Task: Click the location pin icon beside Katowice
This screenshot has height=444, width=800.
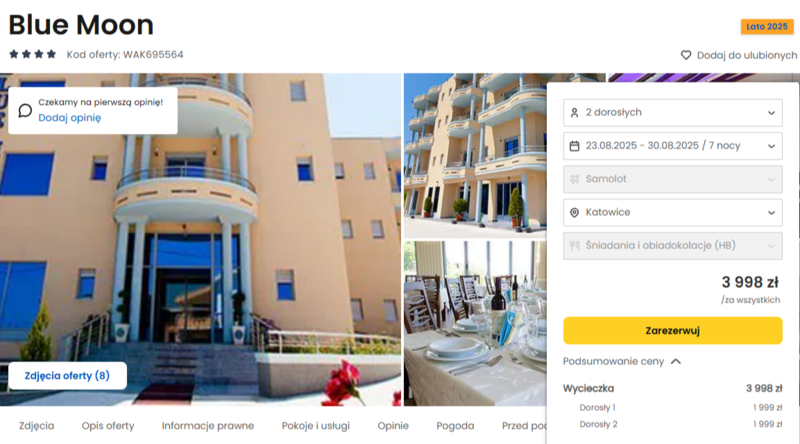Action: pos(574,212)
